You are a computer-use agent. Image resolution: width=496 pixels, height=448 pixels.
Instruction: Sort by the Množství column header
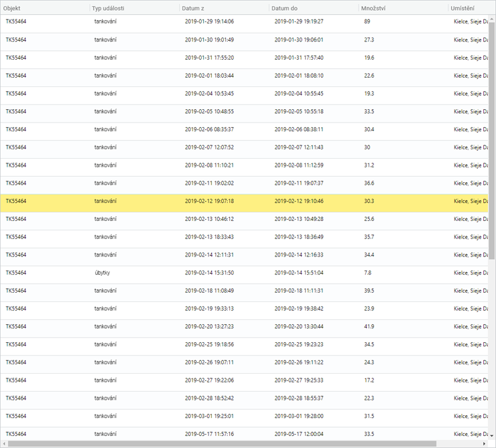point(373,8)
